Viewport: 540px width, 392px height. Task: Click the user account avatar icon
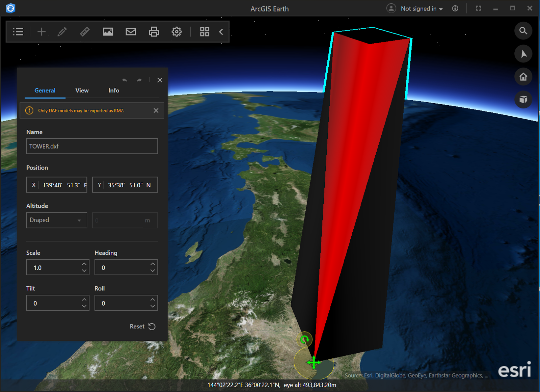(x=391, y=8)
